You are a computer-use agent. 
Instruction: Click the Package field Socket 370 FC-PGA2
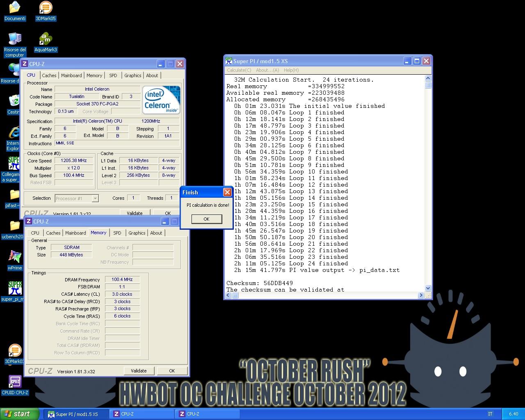[x=97, y=104]
